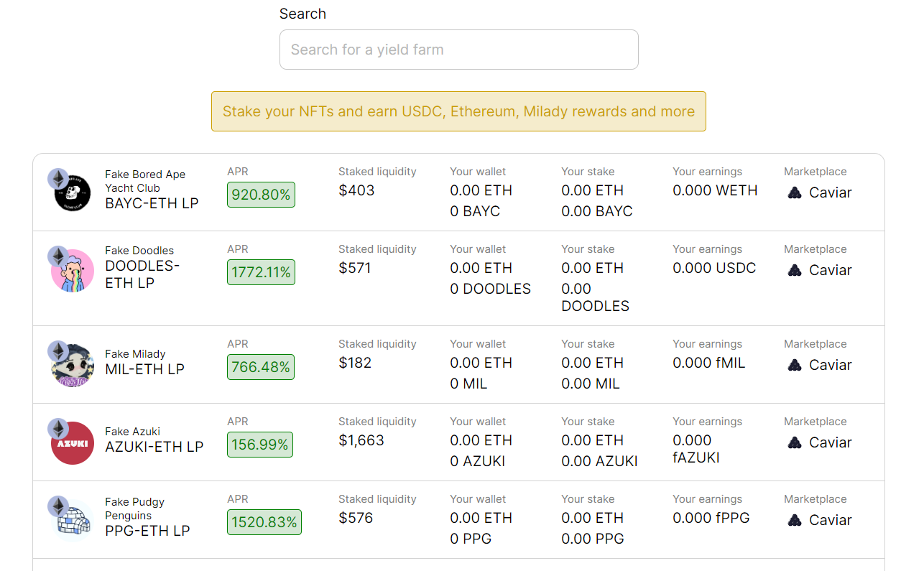Click the 0.00 BAYC stake amount

pyautogui.click(x=597, y=211)
